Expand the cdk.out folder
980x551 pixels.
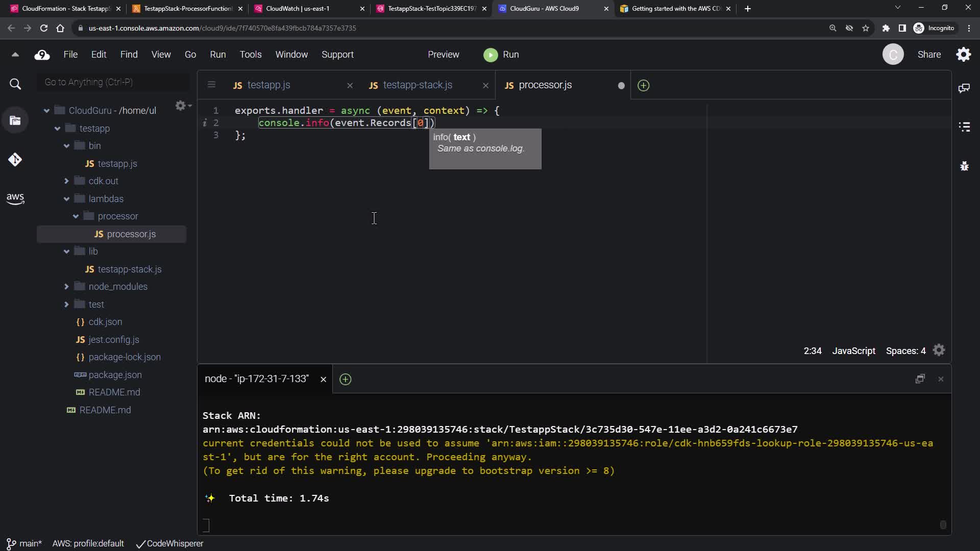[66, 181]
